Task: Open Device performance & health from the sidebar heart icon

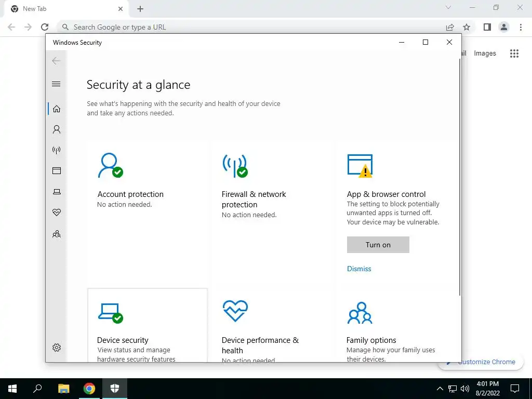Action: click(x=57, y=212)
